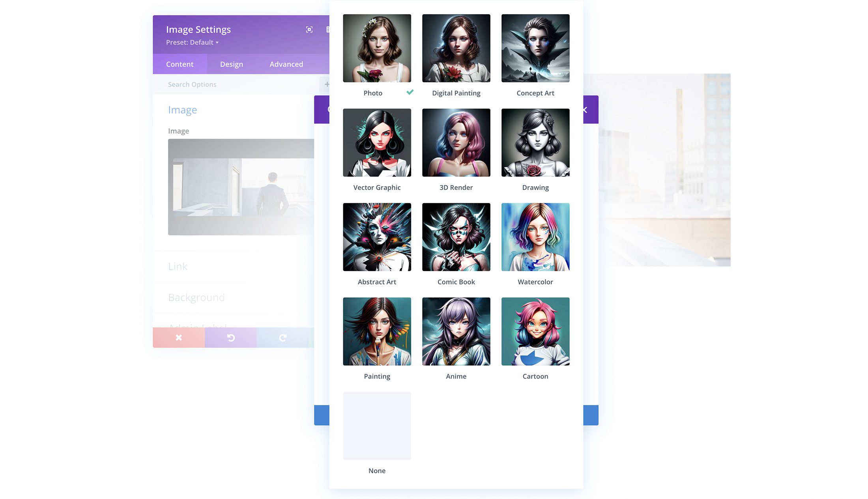Click the forward navigation arrow icon right
This screenshot has width=868, height=499.
(x=282, y=337)
